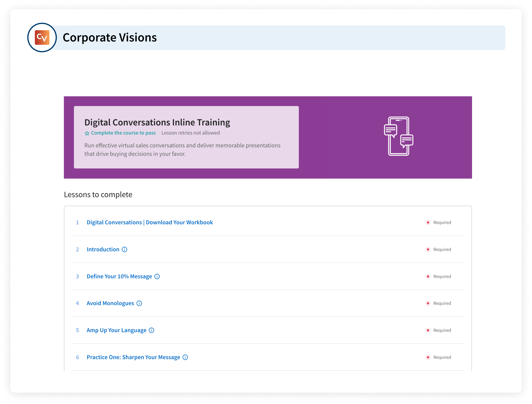Click the Complete the course to pass text
The height and width of the screenshot is (404, 532).
pos(123,133)
